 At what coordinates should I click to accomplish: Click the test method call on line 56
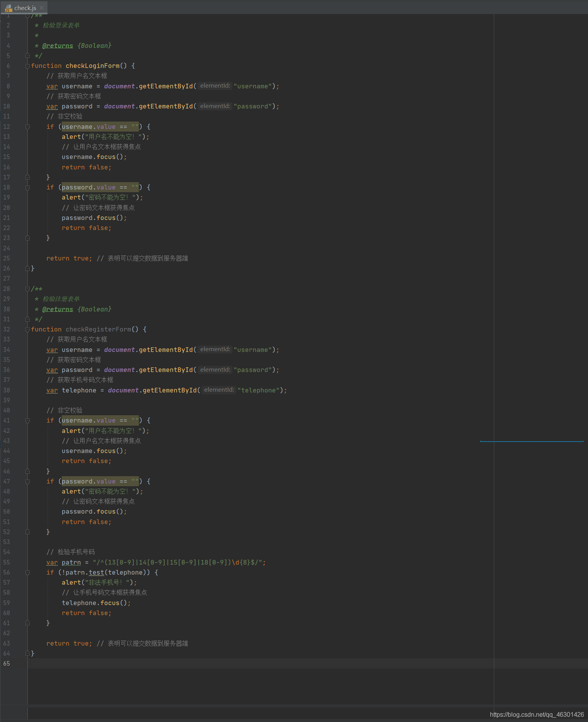pos(96,573)
